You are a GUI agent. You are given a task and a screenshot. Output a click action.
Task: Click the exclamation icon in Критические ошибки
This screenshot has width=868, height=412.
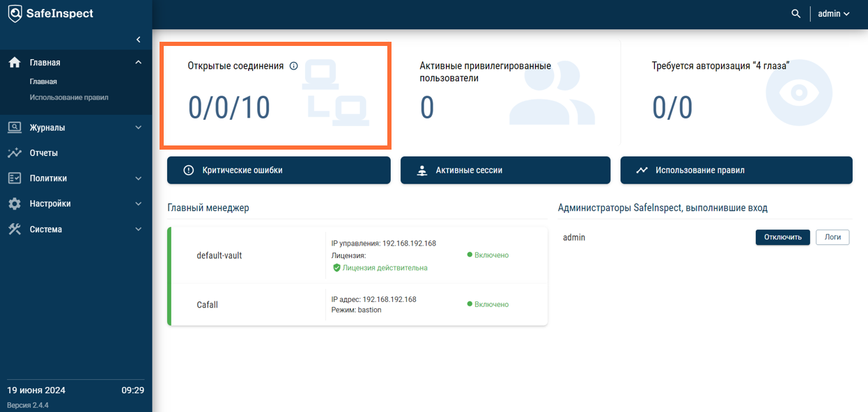(x=188, y=170)
